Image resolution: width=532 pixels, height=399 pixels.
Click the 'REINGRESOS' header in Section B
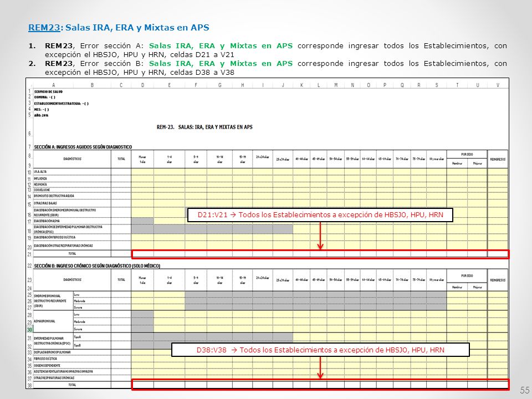[498, 280]
